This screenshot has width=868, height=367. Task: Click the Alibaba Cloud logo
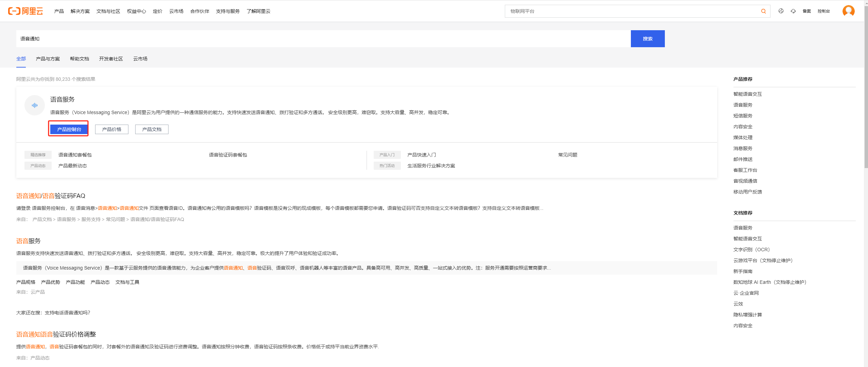click(x=25, y=11)
